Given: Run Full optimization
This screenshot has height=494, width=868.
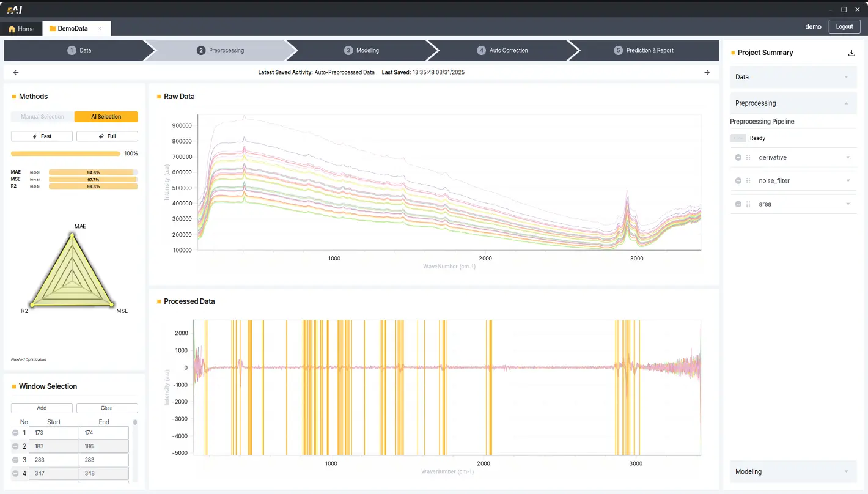Looking at the screenshot, I should (107, 136).
